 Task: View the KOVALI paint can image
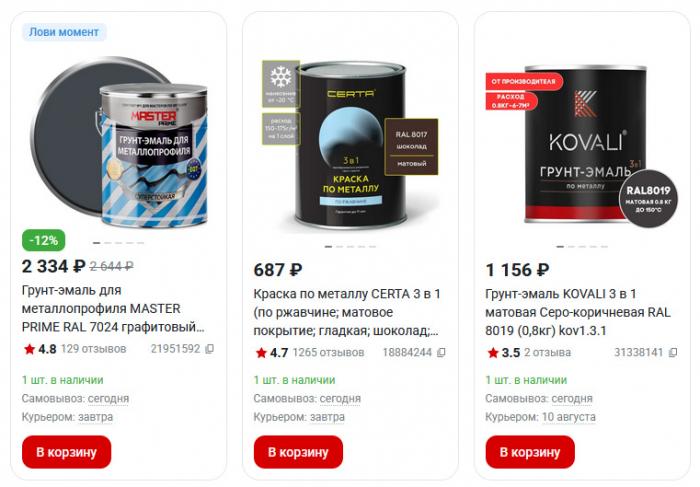[x=582, y=145]
